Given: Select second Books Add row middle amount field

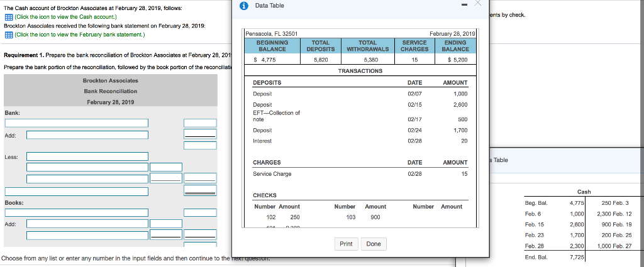Looking at the screenshot, I should [166, 236].
